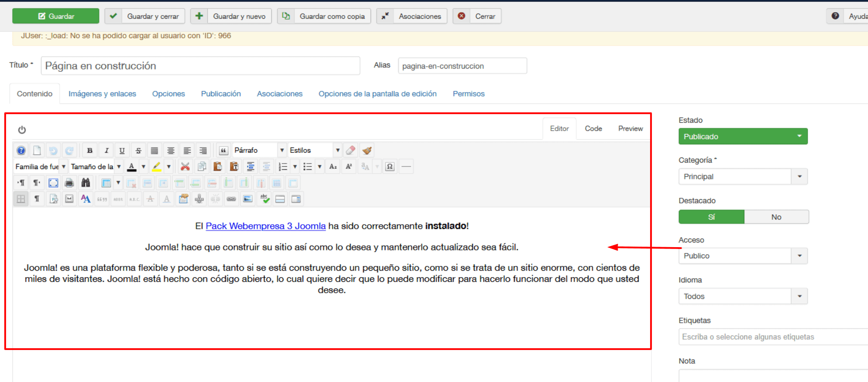
Task: Set Destacado to Sí
Action: point(711,217)
